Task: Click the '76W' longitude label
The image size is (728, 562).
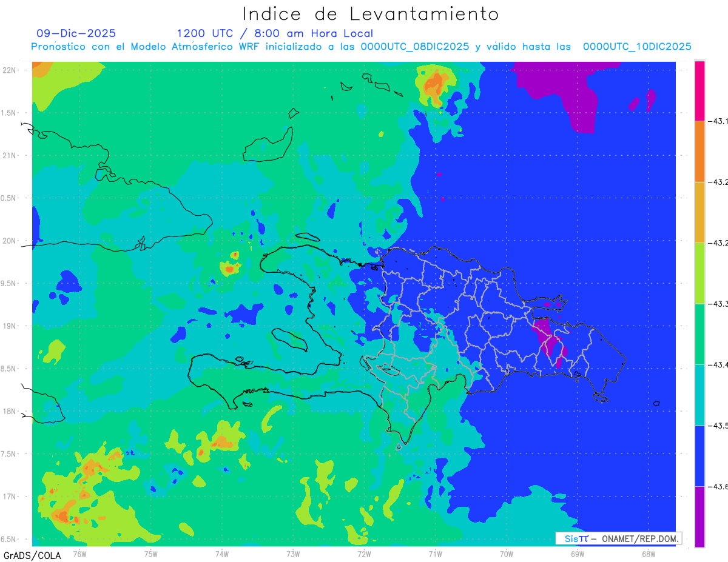Action: point(79,554)
